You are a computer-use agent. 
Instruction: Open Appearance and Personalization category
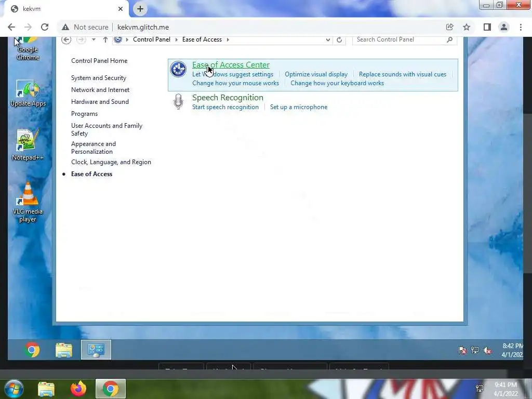94,148
